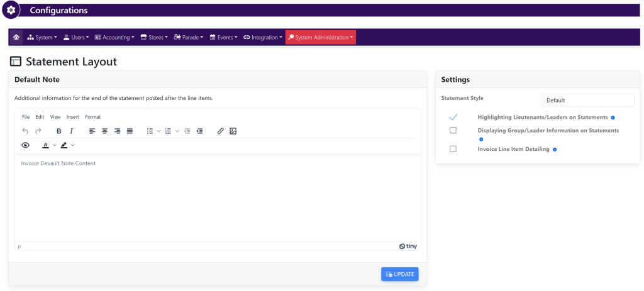Center align the note text
Viewport: 644px width, 291px height.
click(105, 131)
